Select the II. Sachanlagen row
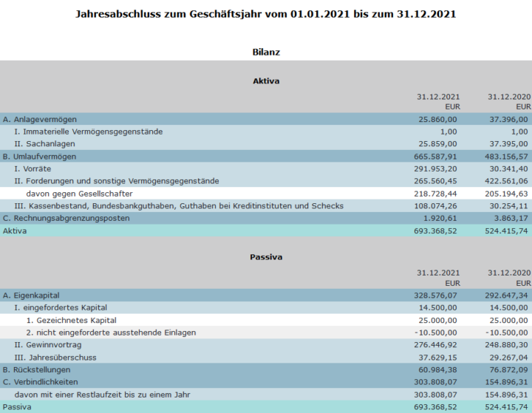Viewport: 532px width, 413px height. coord(266,144)
